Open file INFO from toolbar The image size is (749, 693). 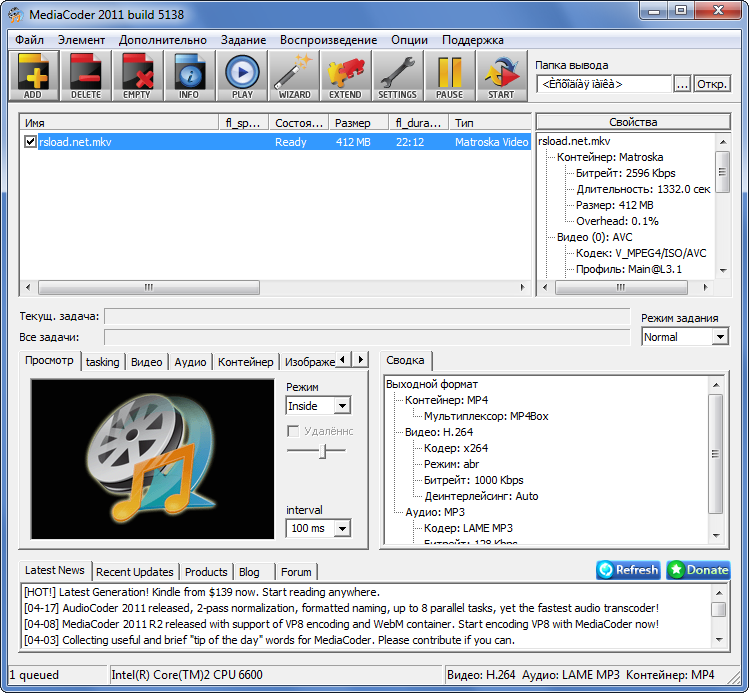click(190, 76)
